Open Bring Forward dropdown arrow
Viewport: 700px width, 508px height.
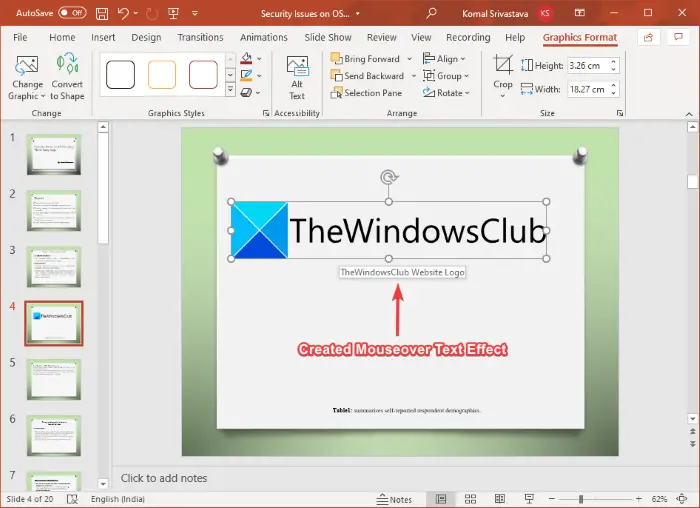tap(409, 58)
